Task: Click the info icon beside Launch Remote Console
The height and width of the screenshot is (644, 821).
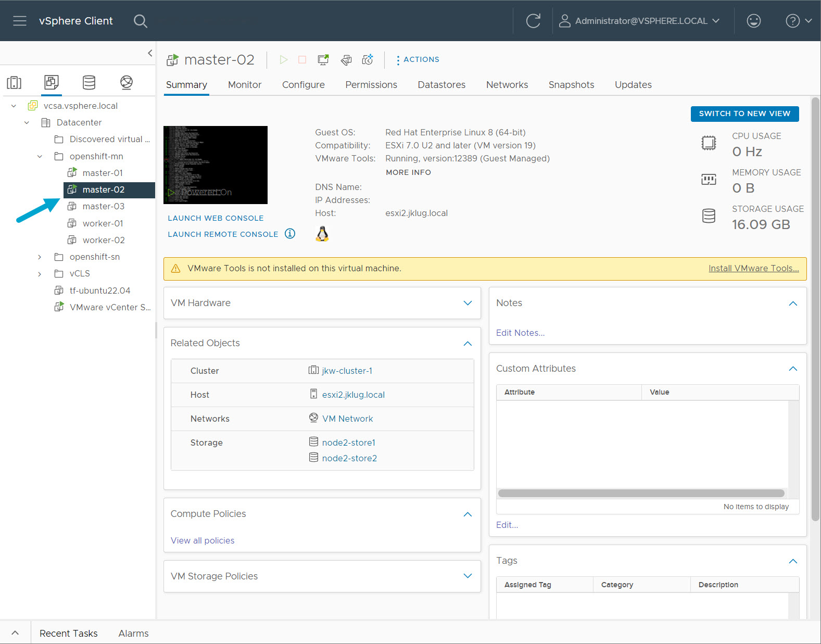Action: pyautogui.click(x=290, y=234)
